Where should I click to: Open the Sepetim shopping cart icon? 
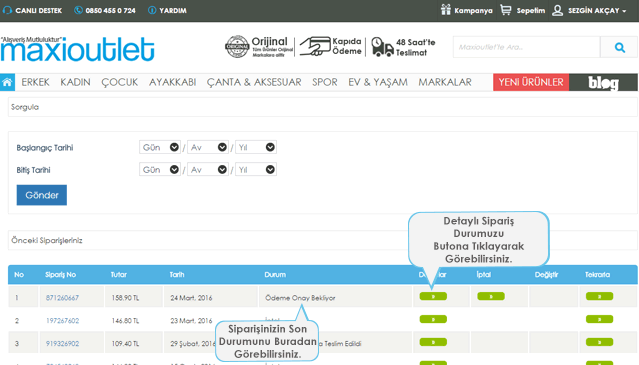505,10
